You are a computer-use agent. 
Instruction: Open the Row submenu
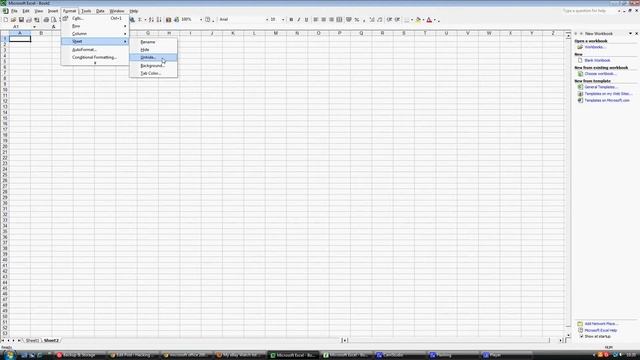coord(95,26)
